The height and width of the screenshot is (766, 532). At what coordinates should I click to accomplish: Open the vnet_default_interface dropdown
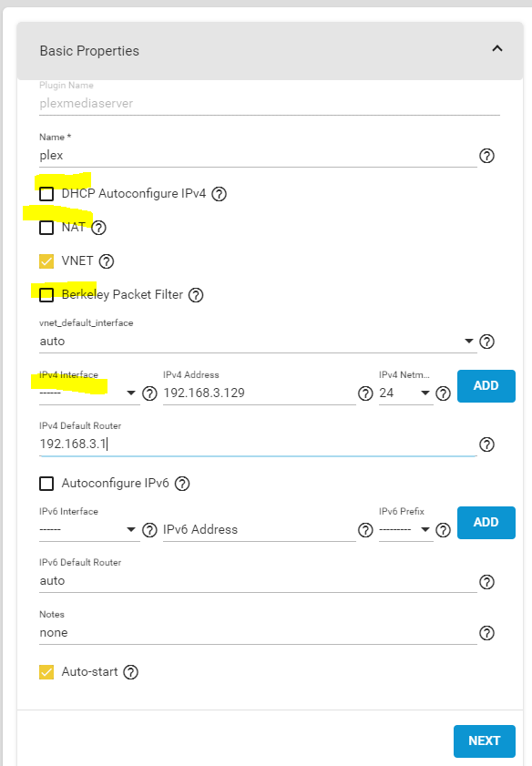pyautogui.click(x=258, y=341)
